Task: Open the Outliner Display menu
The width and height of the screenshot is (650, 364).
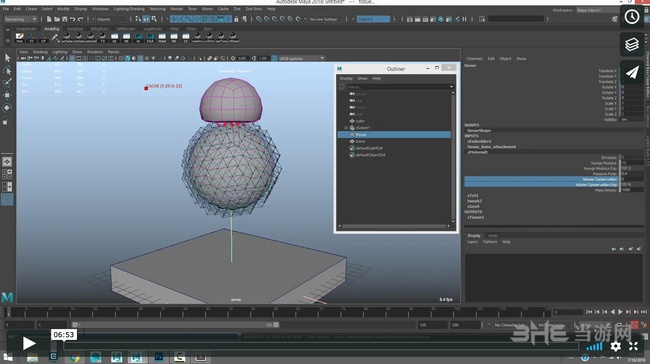Action: [x=346, y=78]
